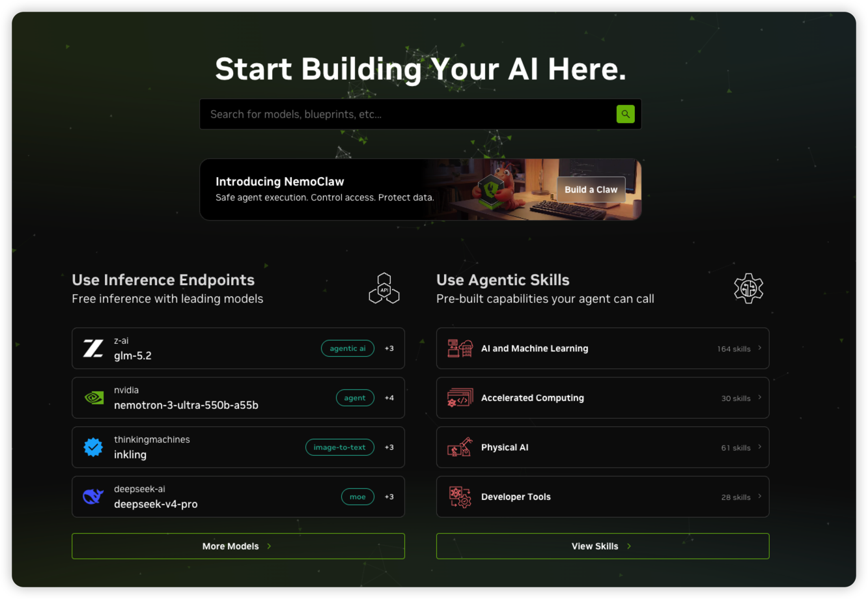The image size is (868, 599).
Task: Click the More Models chevron arrow
Action: pyautogui.click(x=269, y=546)
